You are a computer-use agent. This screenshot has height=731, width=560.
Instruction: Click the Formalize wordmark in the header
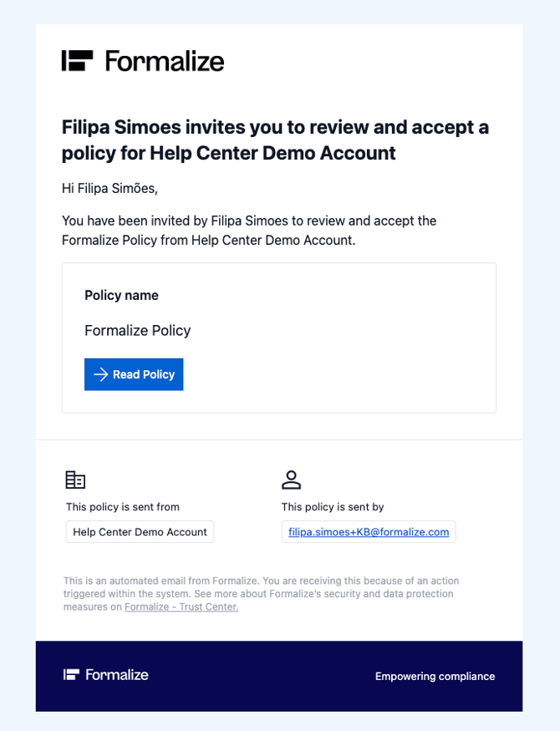(165, 61)
